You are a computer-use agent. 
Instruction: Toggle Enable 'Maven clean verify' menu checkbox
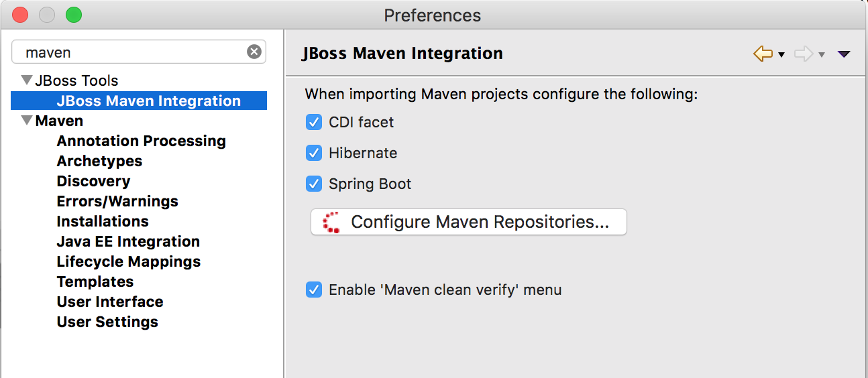(x=314, y=290)
